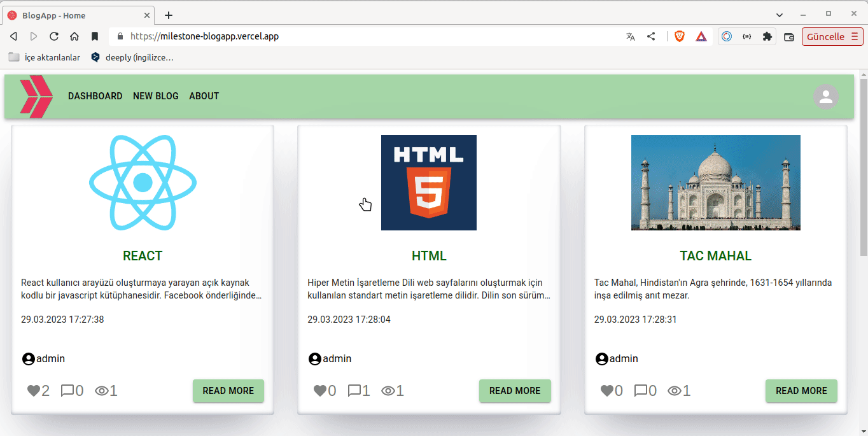Screen dimensions: 868x436
Task: Click the HTML card title
Action: point(429,256)
